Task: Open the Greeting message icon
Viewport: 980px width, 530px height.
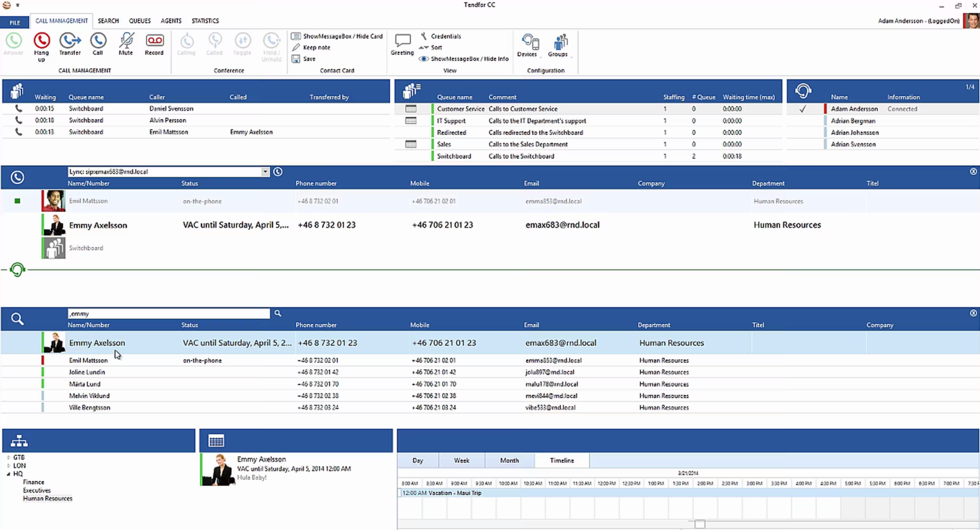Action: click(x=402, y=41)
